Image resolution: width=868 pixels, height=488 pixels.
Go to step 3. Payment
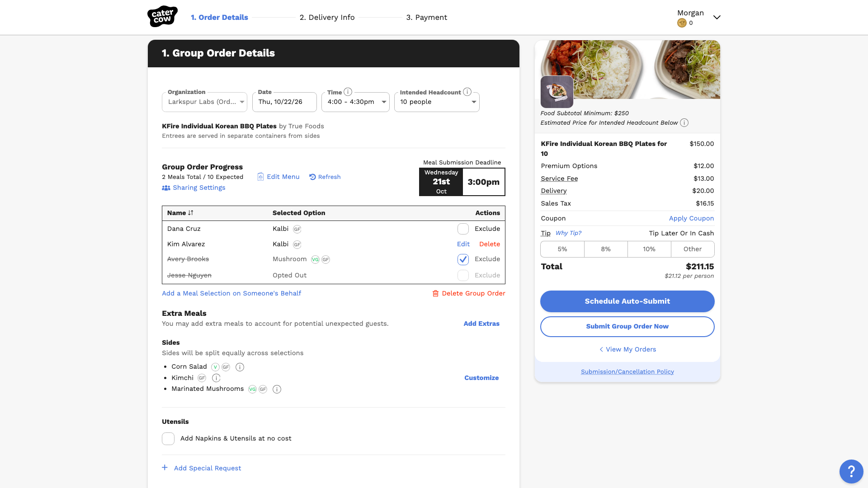426,17
